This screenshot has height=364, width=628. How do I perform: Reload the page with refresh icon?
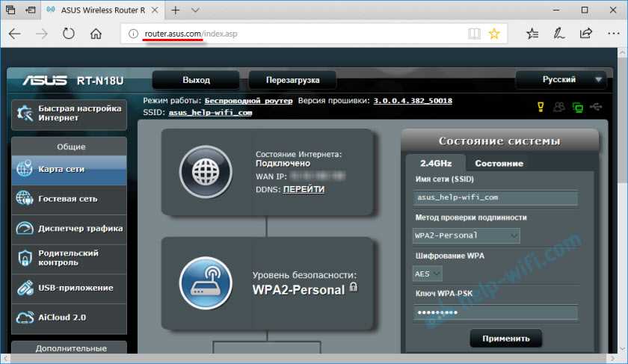tap(69, 34)
